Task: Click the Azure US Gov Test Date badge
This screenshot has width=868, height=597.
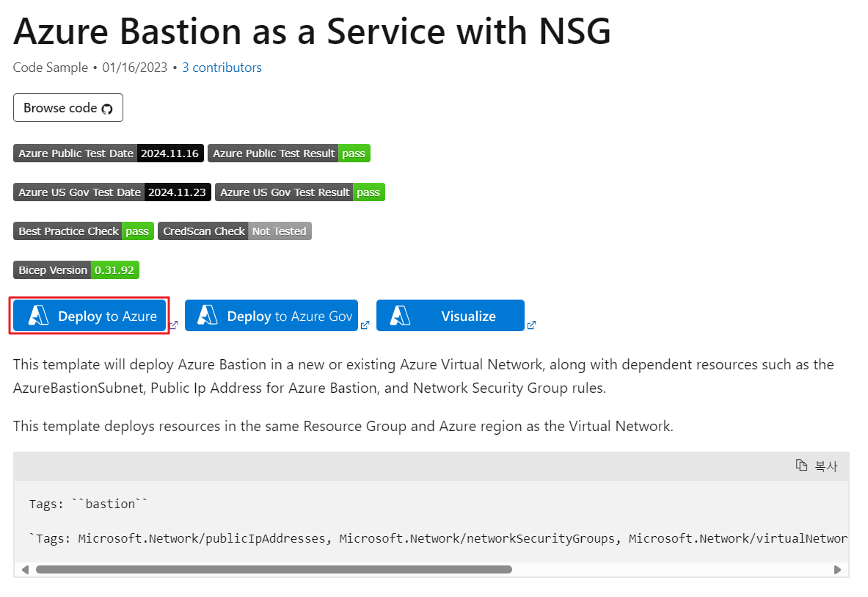Action: pos(112,192)
